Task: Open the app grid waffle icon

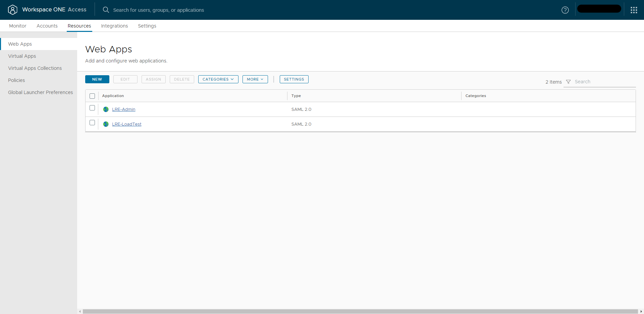Action: pos(634,10)
